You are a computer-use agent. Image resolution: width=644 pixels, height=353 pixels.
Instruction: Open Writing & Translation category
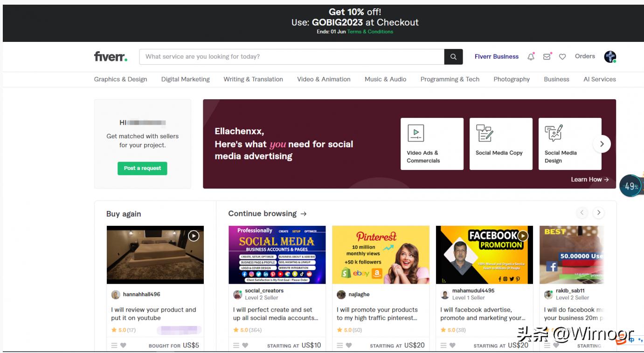(x=253, y=79)
